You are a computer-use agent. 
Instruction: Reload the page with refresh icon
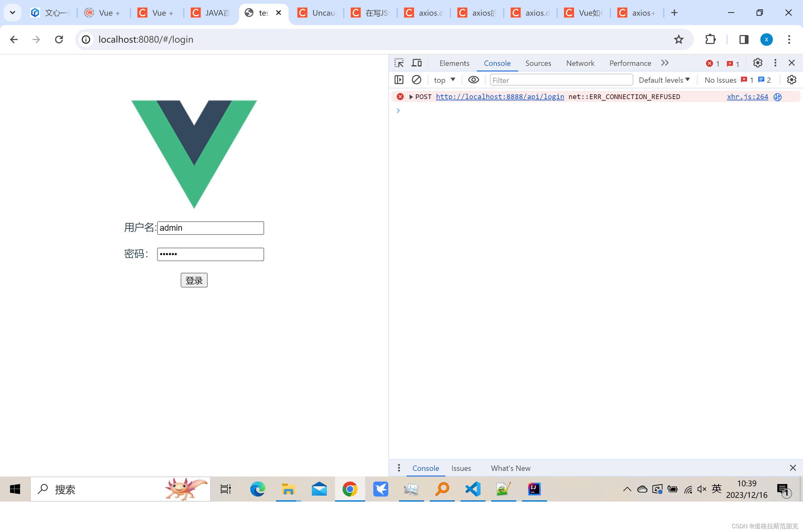click(59, 40)
